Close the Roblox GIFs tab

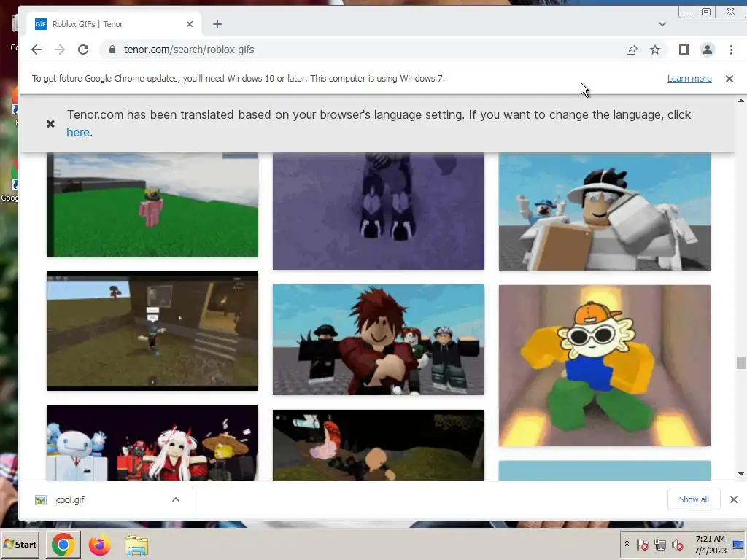pos(190,24)
